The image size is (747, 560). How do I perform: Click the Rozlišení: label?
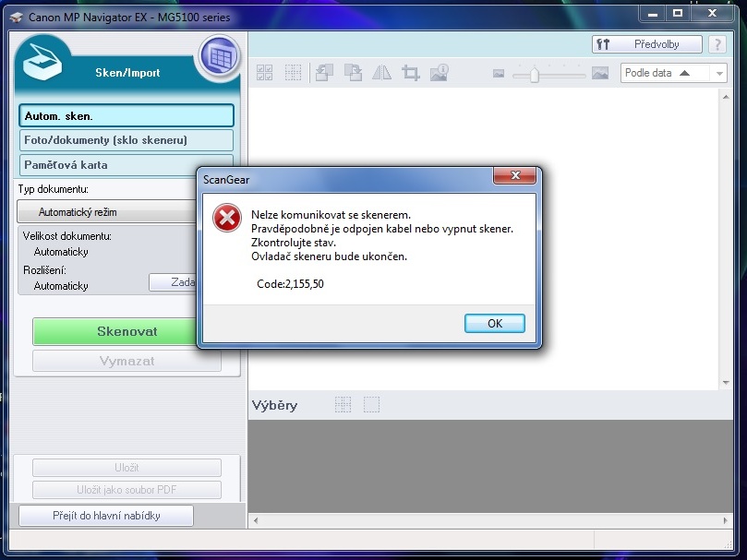pyautogui.click(x=44, y=270)
